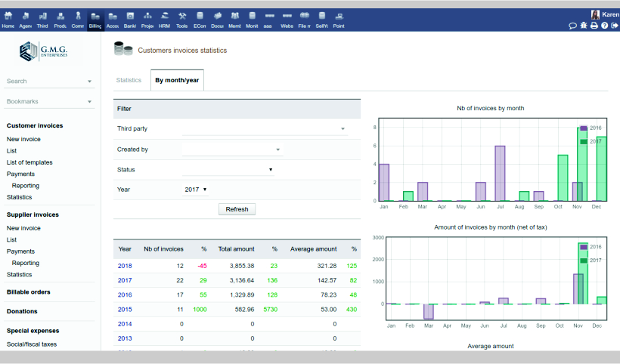The image size is (620, 364).
Task: Click the printer icon in header
Action: click(594, 26)
